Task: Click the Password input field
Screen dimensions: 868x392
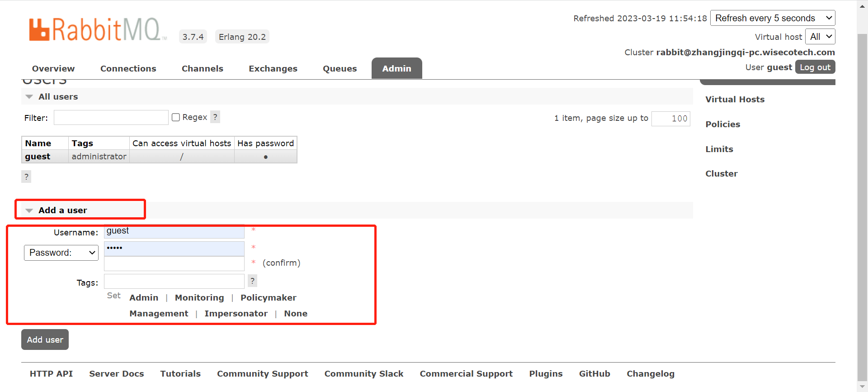Action: coord(175,249)
